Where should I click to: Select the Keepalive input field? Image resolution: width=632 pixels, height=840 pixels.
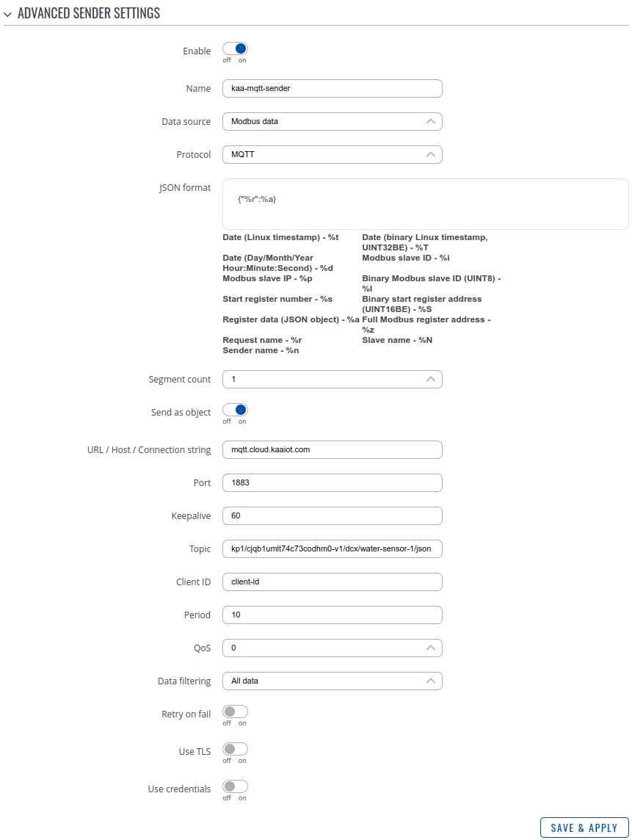coord(332,515)
